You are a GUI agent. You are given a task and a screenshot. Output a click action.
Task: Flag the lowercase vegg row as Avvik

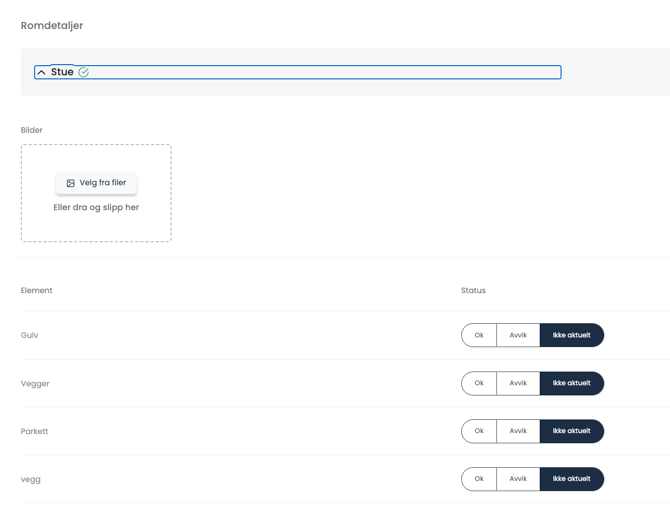click(518, 479)
